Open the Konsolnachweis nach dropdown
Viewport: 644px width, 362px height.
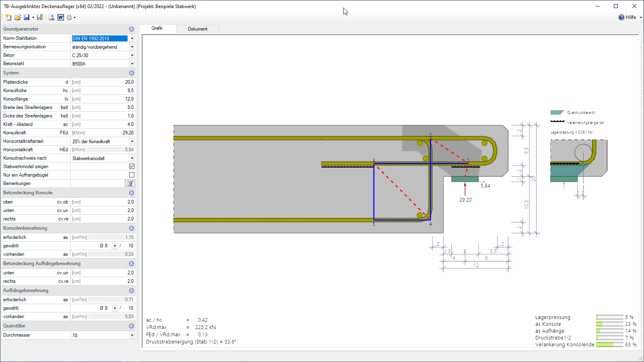132,158
